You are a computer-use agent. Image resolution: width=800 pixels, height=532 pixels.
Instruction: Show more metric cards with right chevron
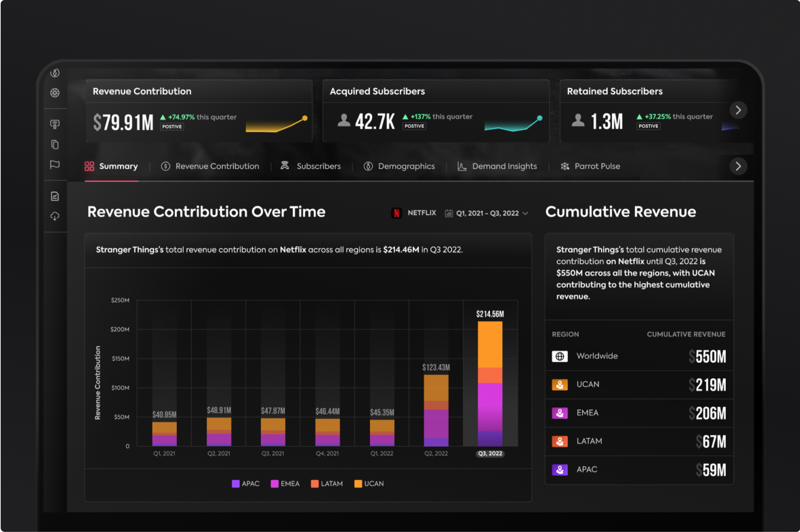pos(738,110)
